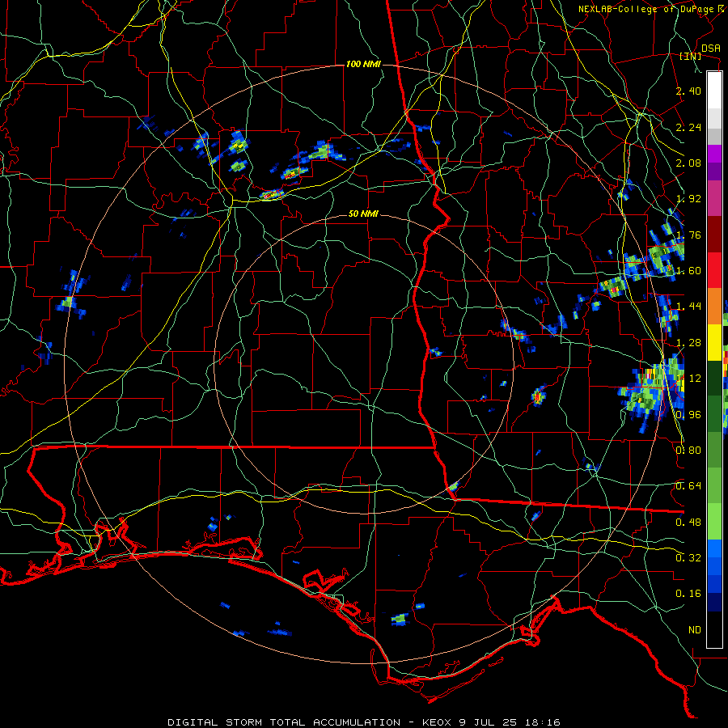The width and height of the screenshot is (728, 728).
Task: Pick the dark red legend swatch
Action: 714,235
